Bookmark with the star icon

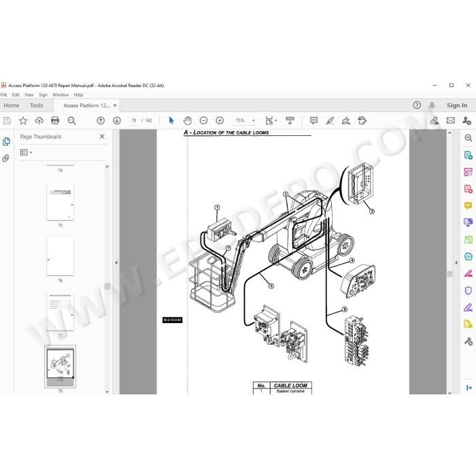point(23,120)
